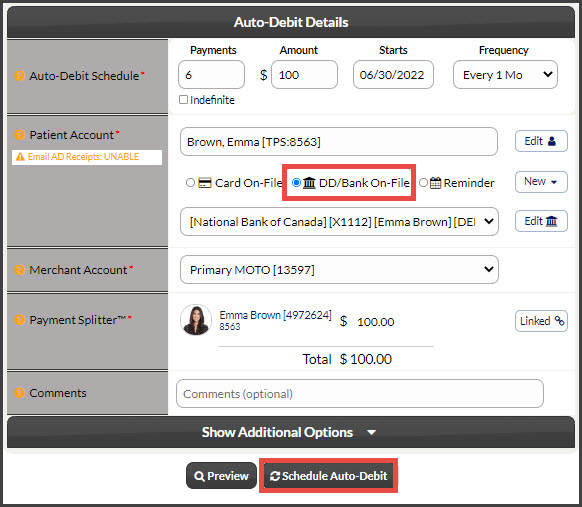
Task: Select Card On-File radio option
Action: click(x=190, y=183)
